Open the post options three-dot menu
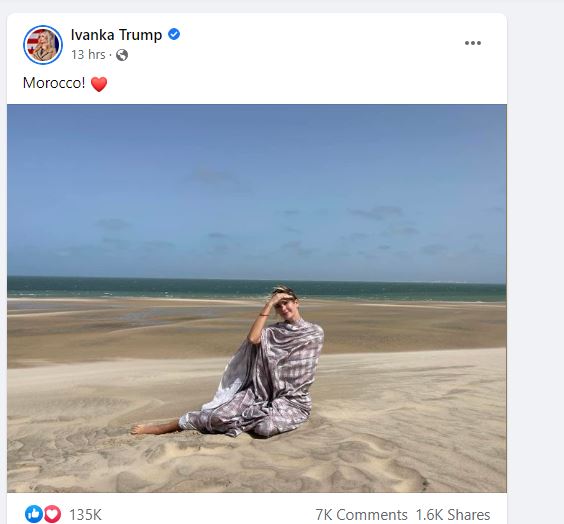The width and height of the screenshot is (564, 524). 473,43
